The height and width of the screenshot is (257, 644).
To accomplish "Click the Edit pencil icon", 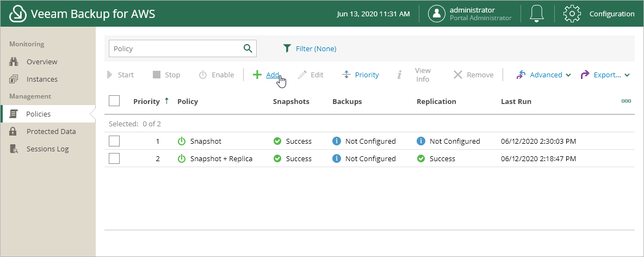I will point(302,75).
